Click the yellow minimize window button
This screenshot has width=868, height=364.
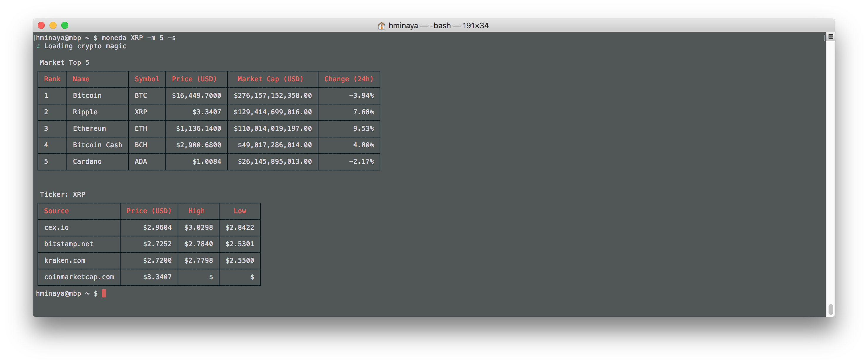(x=53, y=25)
